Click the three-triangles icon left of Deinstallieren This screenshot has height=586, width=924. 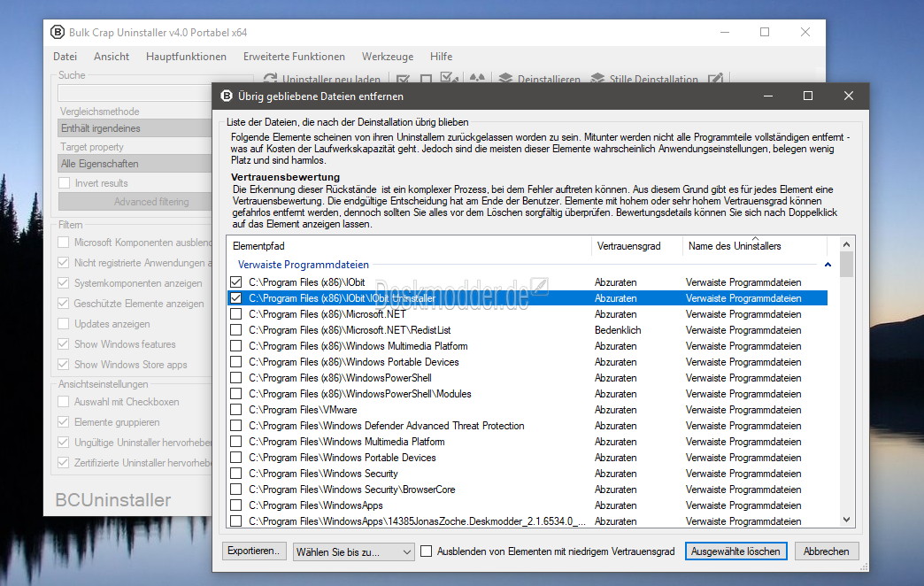[x=477, y=77]
